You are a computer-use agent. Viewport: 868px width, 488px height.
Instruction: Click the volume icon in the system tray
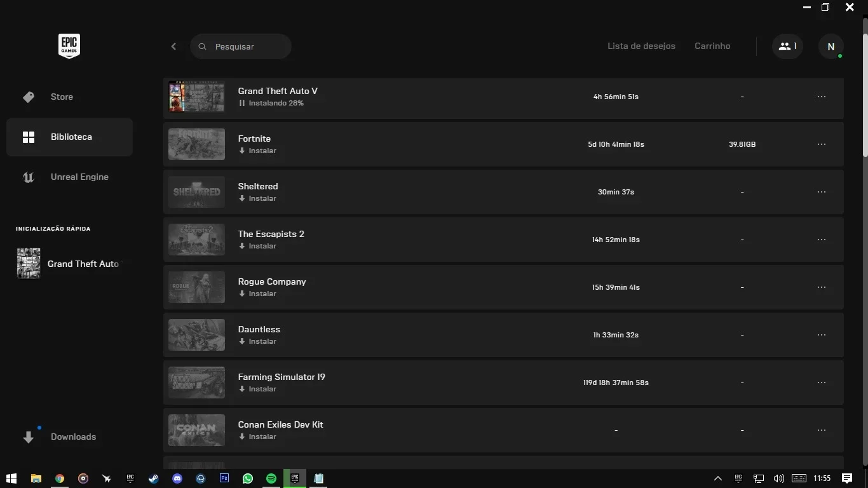tap(778, 478)
